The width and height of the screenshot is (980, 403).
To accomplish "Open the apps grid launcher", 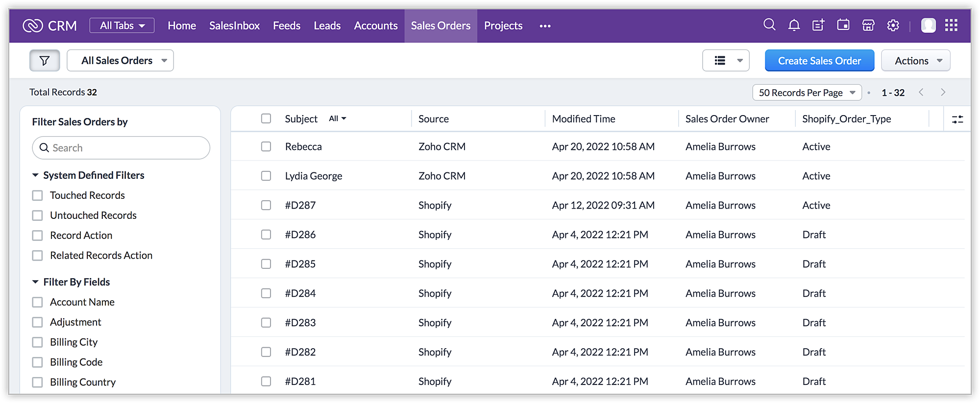I will (951, 25).
